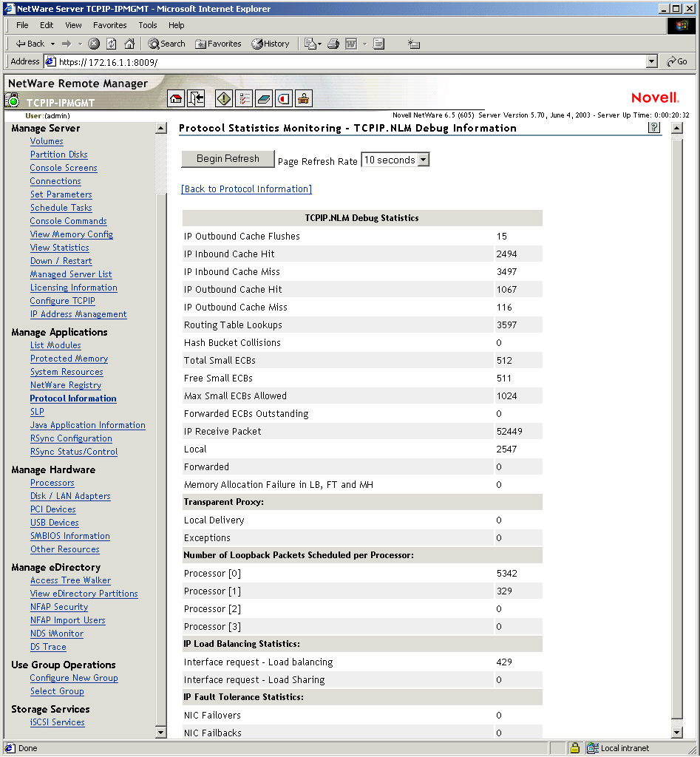
Task: Open the Configure TCPIP link
Action: tap(62, 301)
